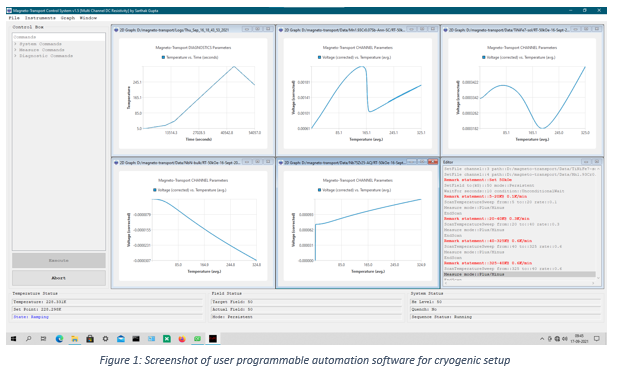621x373 pixels.
Task: Click legend swatch in TiNiFe graph
Action: click(484, 57)
